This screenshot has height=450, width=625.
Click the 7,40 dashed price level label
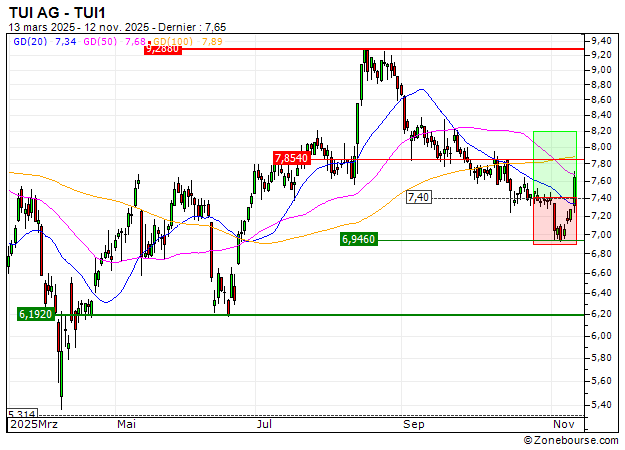pyautogui.click(x=419, y=198)
